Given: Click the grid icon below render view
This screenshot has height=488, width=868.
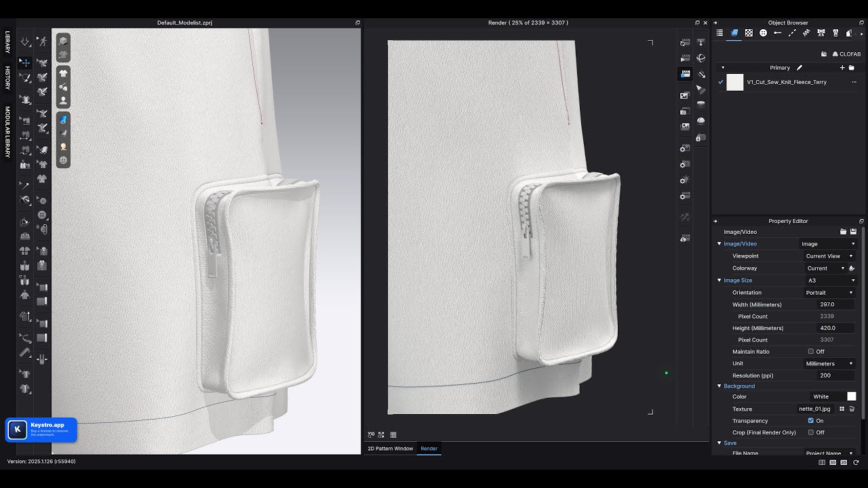Looking at the screenshot, I should point(393,434).
